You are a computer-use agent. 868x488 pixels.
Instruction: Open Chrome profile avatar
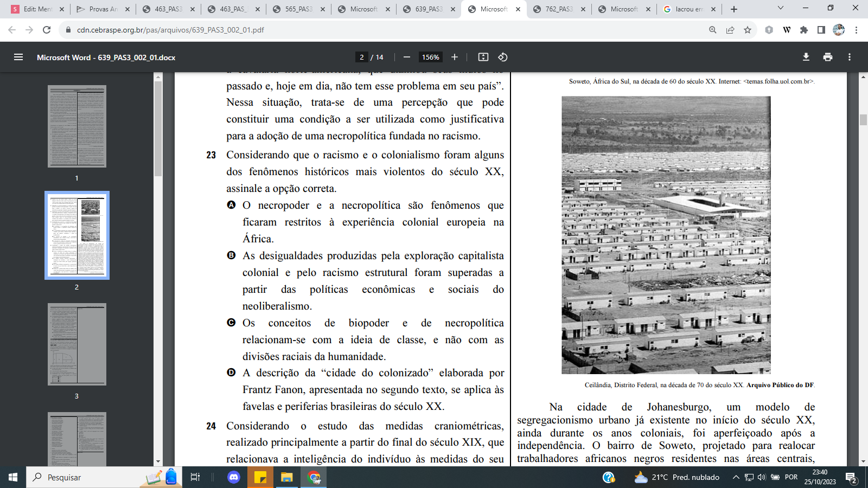point(839,30)
